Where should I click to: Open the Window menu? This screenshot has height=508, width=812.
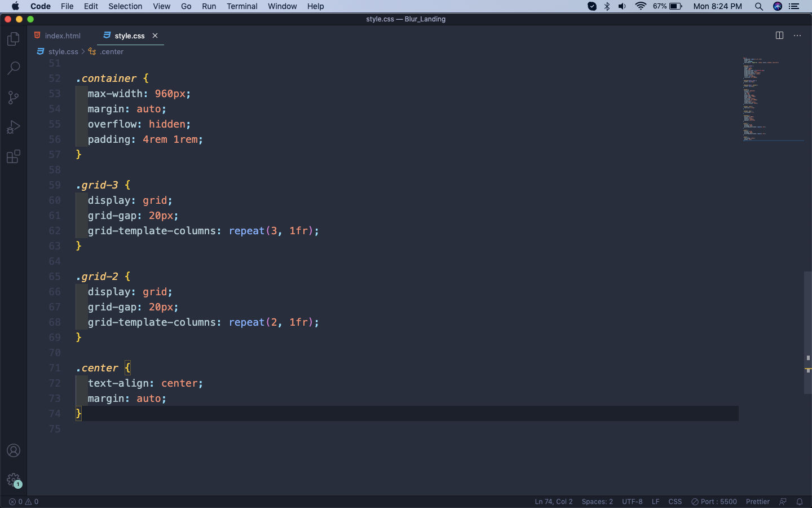tap(282, 6)
